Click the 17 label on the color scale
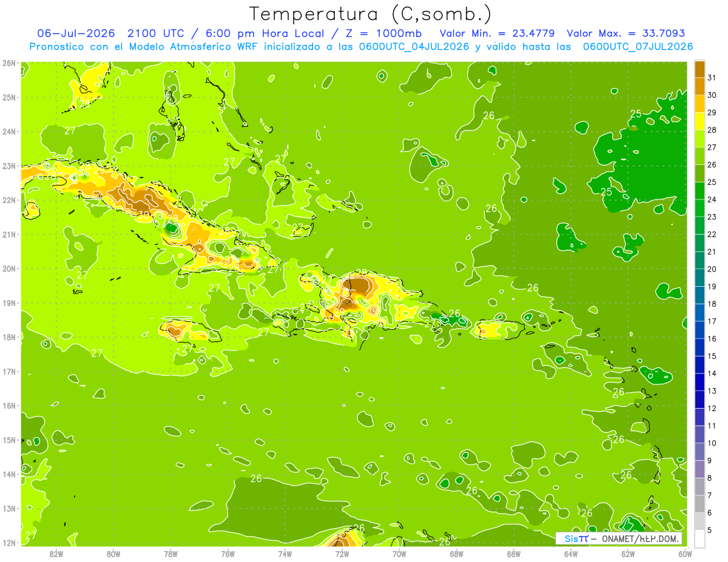This screenshot has height=562, width=728. pos(712,321)
